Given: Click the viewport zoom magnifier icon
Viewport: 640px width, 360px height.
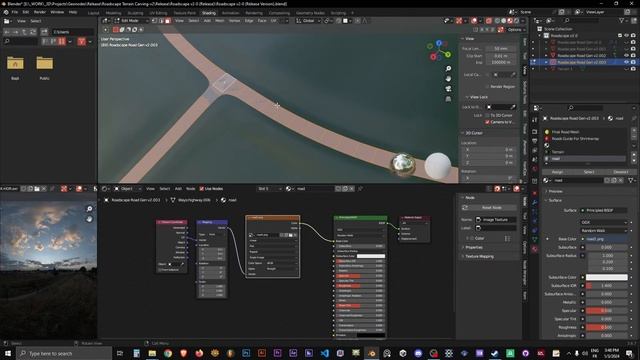Looking at the screenshot, I should (448, 69).
